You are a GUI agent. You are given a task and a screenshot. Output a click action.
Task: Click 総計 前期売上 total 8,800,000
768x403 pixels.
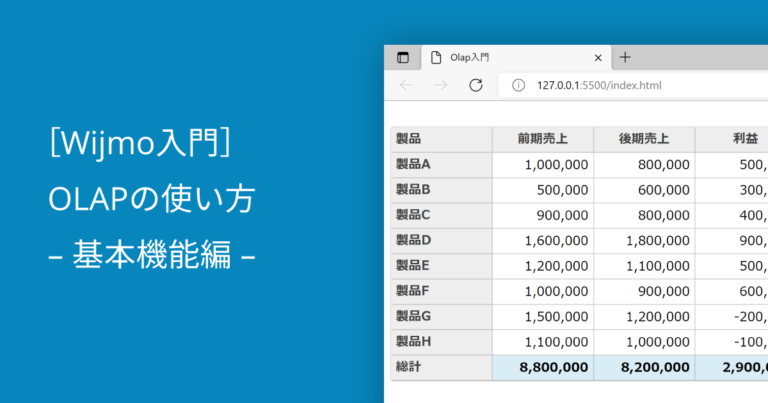pos(543,367)
